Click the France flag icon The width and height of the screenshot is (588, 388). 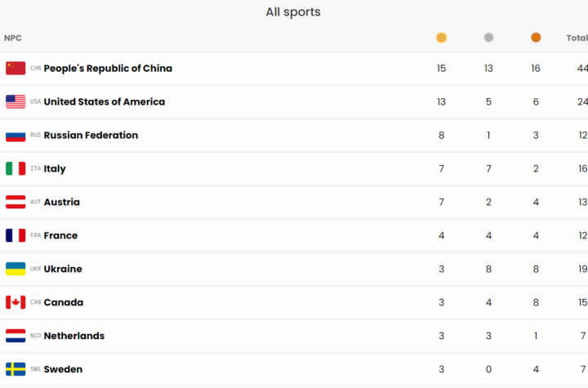16,236
